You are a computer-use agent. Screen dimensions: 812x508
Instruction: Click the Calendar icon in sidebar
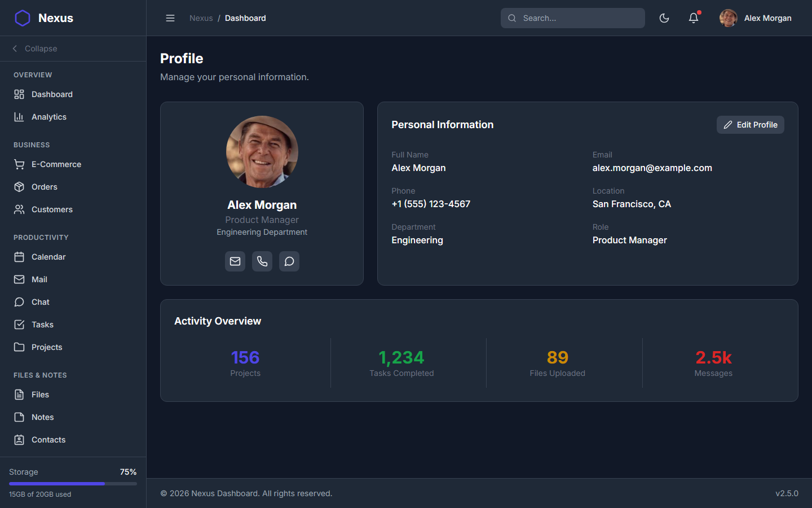(x=19, y=257)
